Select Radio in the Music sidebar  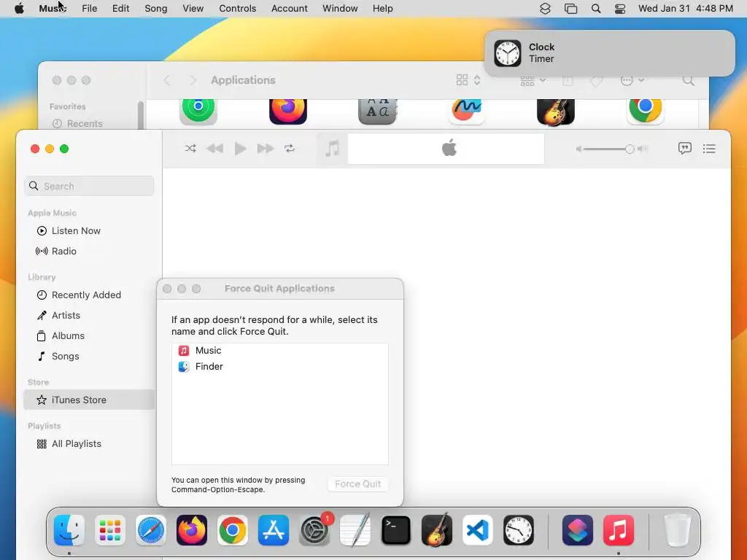pyautogui.click(x=89, y=251)
